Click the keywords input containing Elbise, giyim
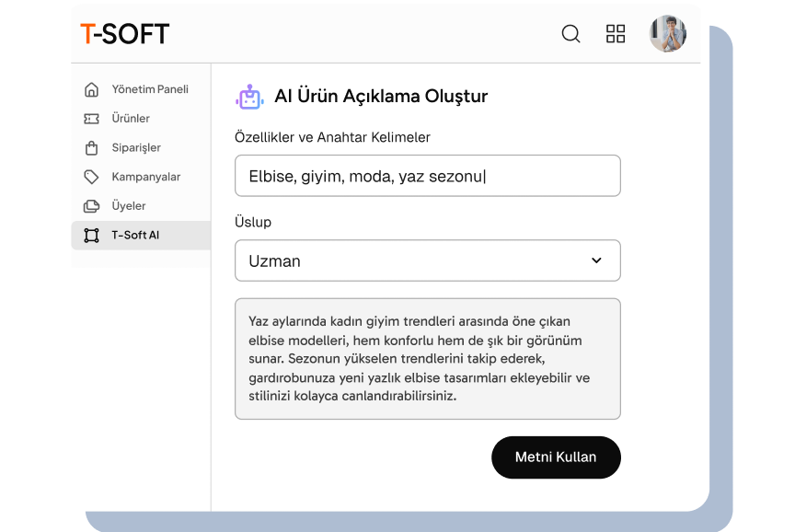795x532 pixels. pyautogui.click(x=428, y=176)
